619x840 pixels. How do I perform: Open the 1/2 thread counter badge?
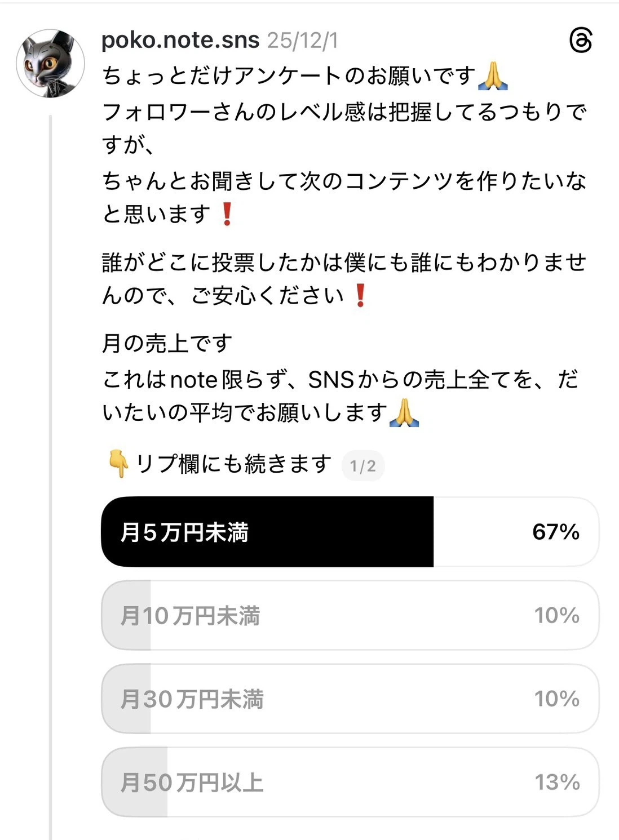[362, 466]
